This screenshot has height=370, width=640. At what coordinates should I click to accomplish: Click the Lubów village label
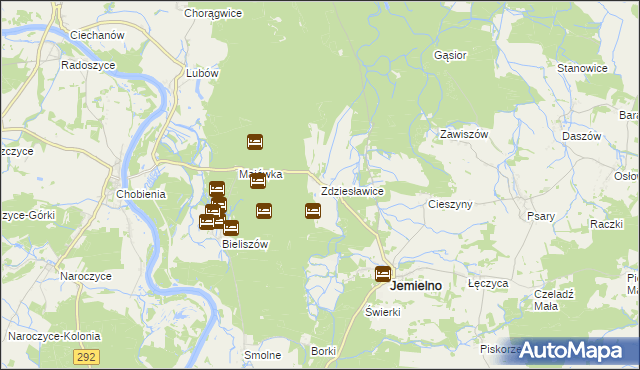(202, 73)
